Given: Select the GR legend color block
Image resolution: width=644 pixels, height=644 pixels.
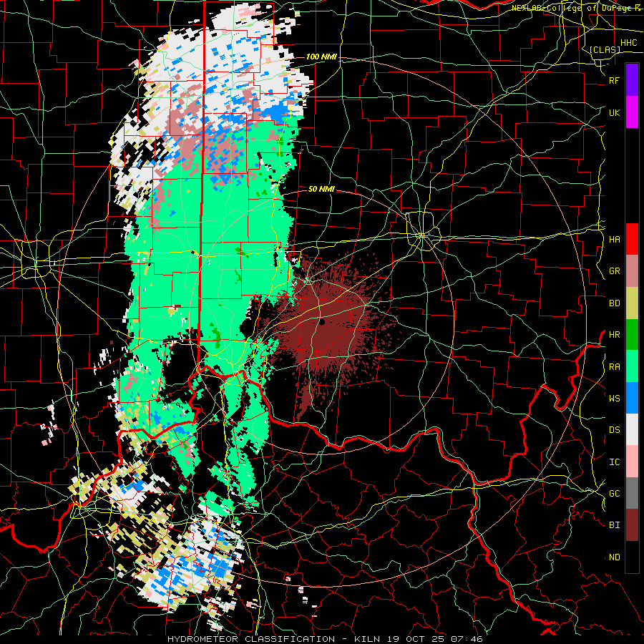Looking at the screenshot, I should tap(632, 271).
